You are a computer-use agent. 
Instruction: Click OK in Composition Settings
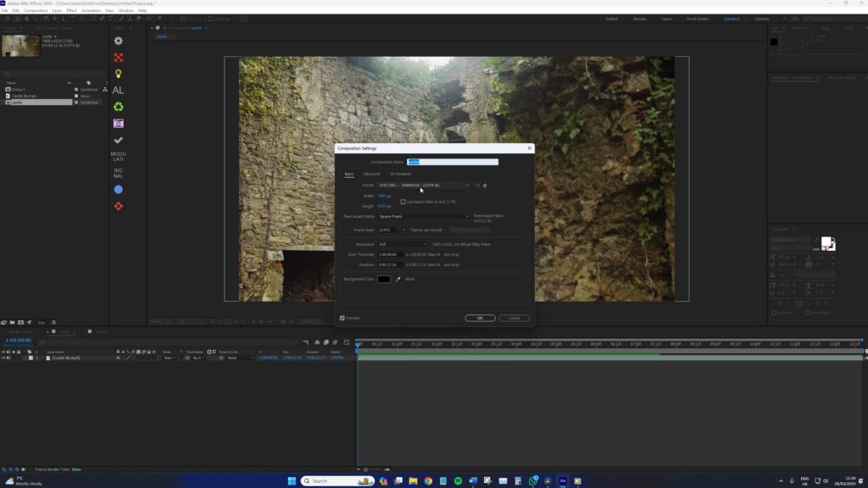[480, 319]
